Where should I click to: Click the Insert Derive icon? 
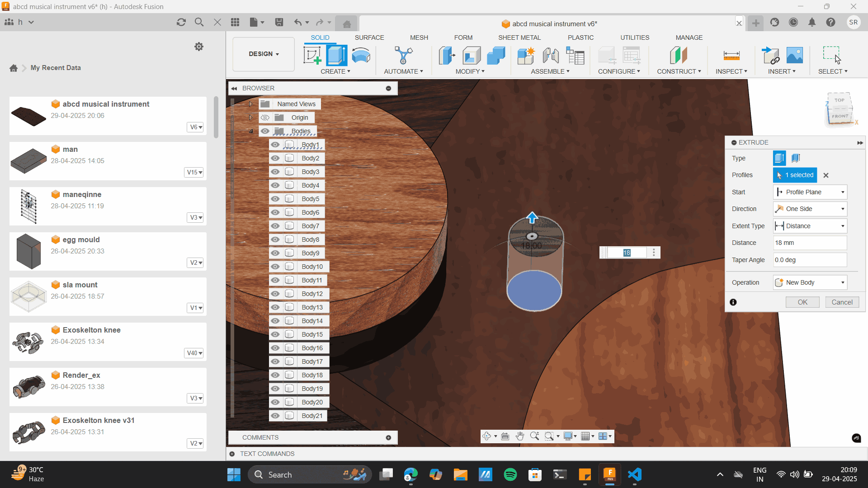770,56
